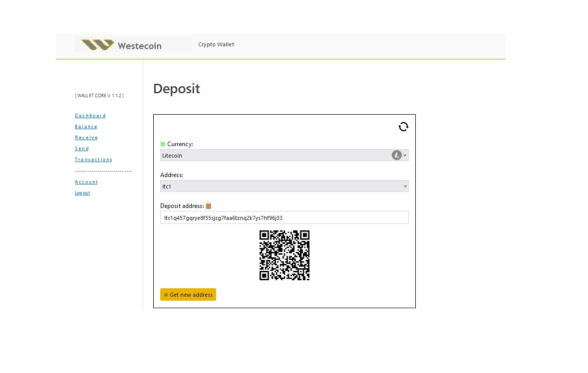
Task: Click the Westecoin logo
Action: point(133,44)
